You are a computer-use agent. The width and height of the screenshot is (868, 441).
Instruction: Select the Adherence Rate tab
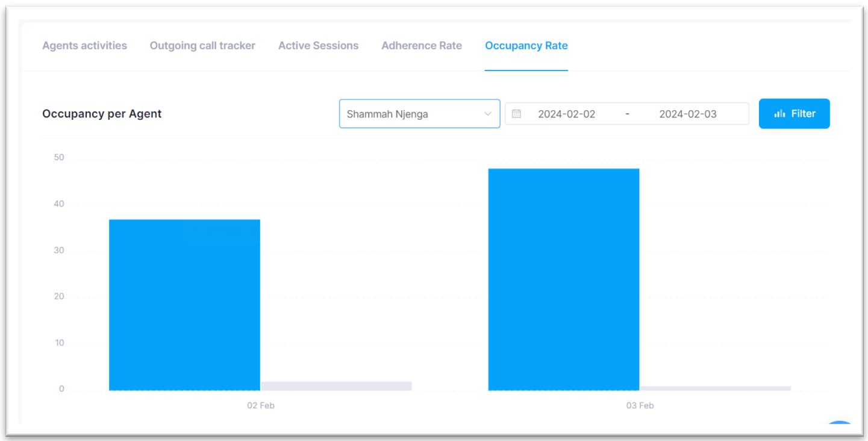[422, 46]
